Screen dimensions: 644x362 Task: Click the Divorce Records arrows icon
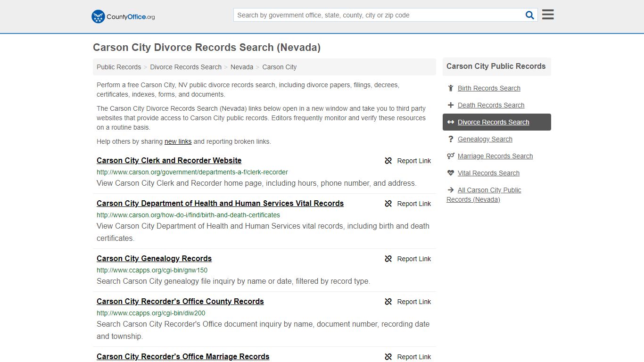coord(451,122)
